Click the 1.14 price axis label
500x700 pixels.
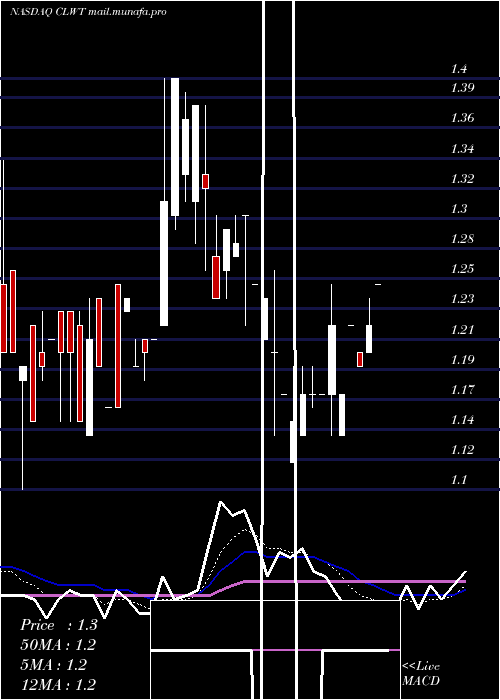tap(462, 420)
